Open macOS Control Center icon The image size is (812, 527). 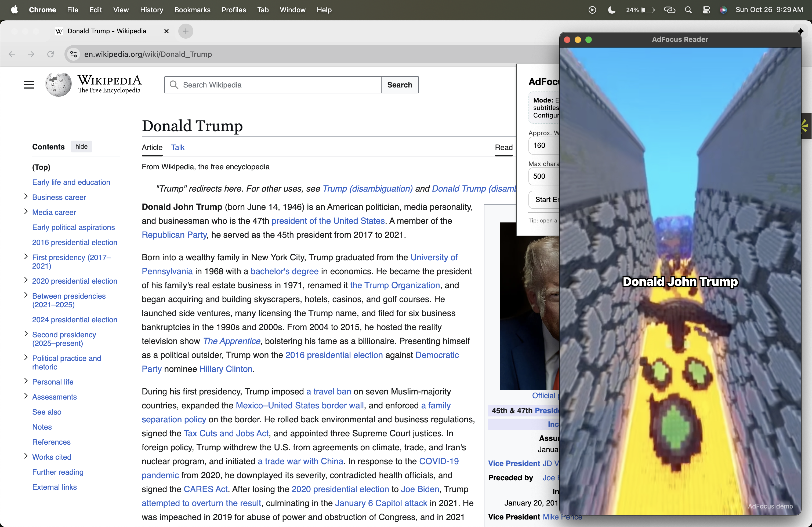pos(706,10)
